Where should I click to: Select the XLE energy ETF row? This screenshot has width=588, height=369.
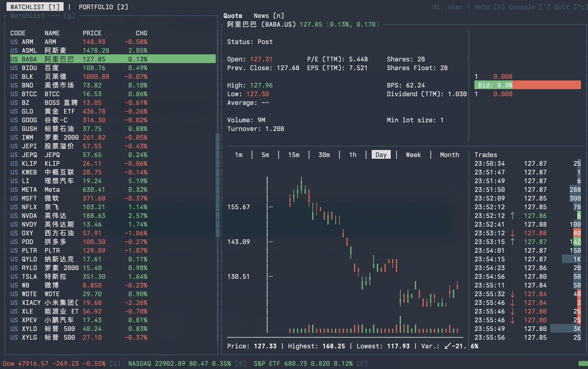click(113, 312)
